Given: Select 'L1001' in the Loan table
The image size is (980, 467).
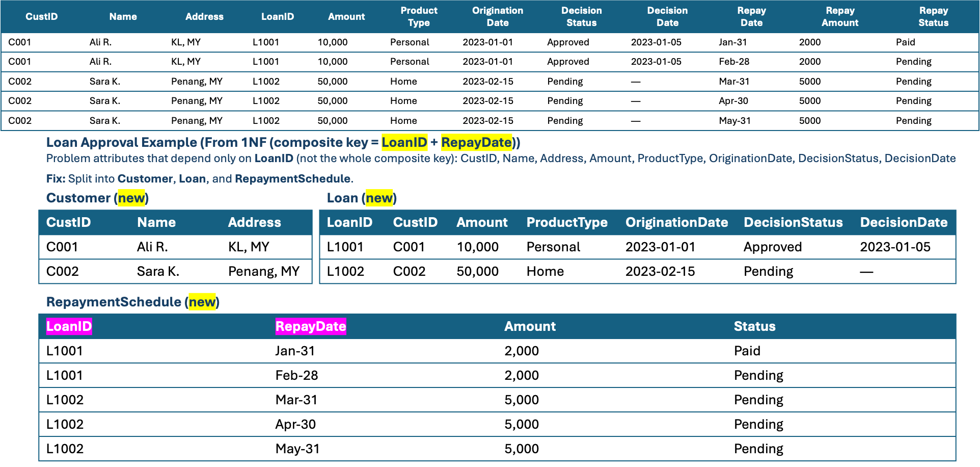Looking at the screenshot, I should pyautogui.click(x=345, y=247).
